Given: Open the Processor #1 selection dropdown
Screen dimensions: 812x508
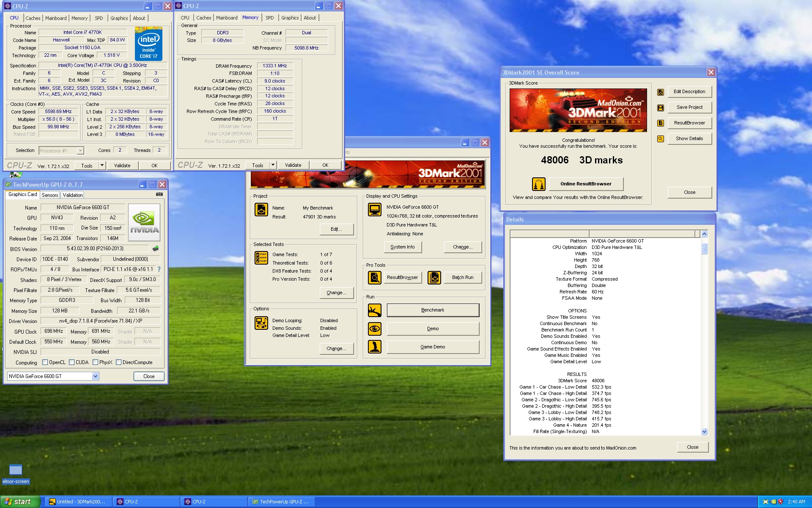Looking at the screenshot, I should [80, 151].
